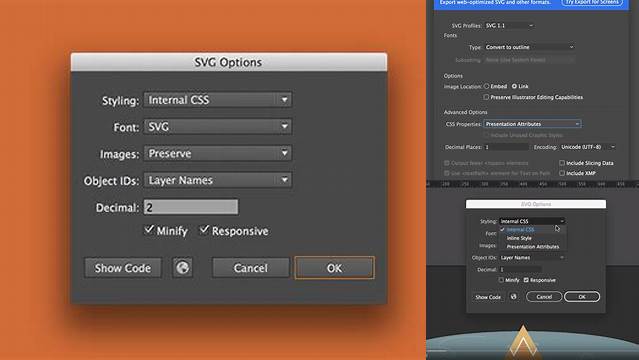The height and width of the screenshot is (360, 639).
Task: Open Styling dropdown showing Internal CSS, enlarged dialog
Action: point(218,100)
